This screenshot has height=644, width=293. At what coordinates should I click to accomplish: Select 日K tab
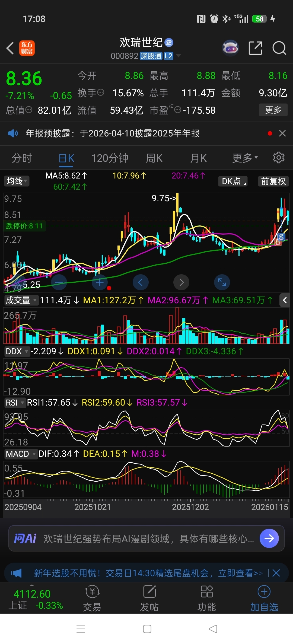click(x=66, y=158)
